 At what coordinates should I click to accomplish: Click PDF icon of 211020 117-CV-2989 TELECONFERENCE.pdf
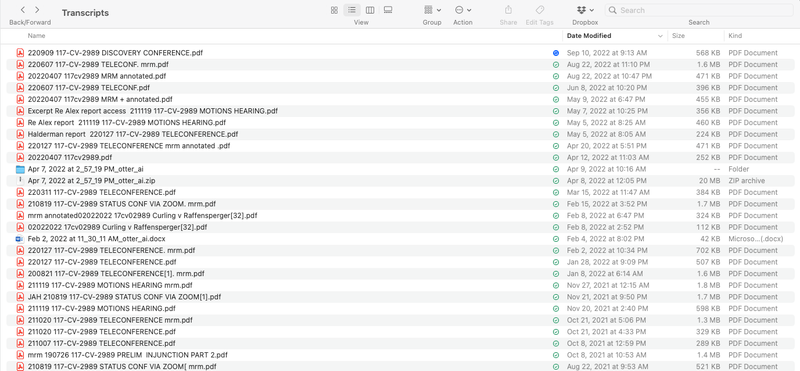pyautogui.click(x=20, y=332)
